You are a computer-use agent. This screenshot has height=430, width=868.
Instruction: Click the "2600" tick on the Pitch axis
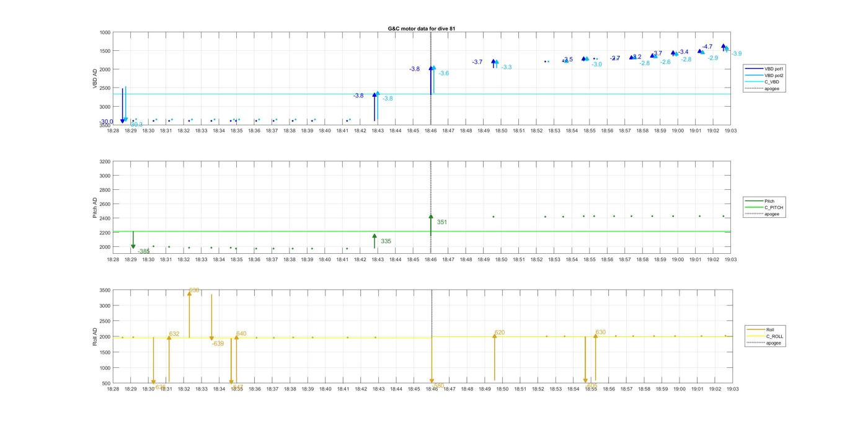[105, 204]
